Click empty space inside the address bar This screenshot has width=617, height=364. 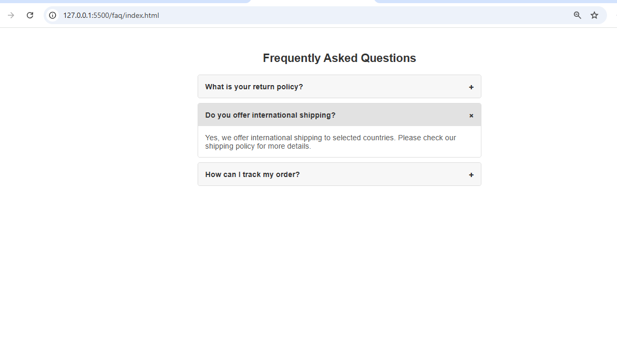(x=354, y=15)
